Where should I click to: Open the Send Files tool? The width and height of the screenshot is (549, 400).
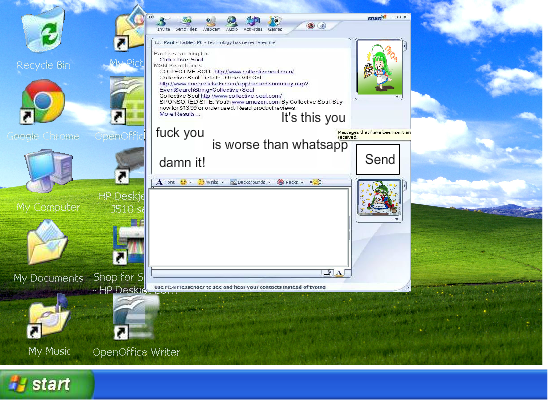pos(186,24)
